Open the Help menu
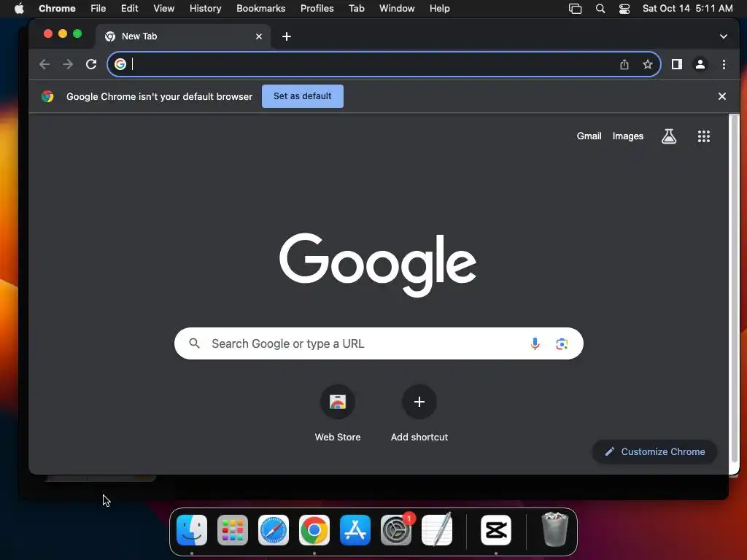Viewport: 747px width, 560px height. [x=439, y=9]
